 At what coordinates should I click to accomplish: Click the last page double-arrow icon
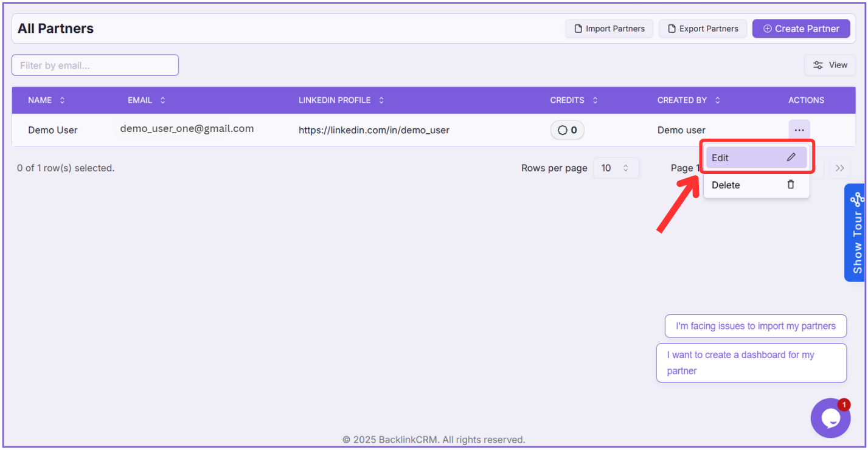pyautogui.click(x=840, y=168)
